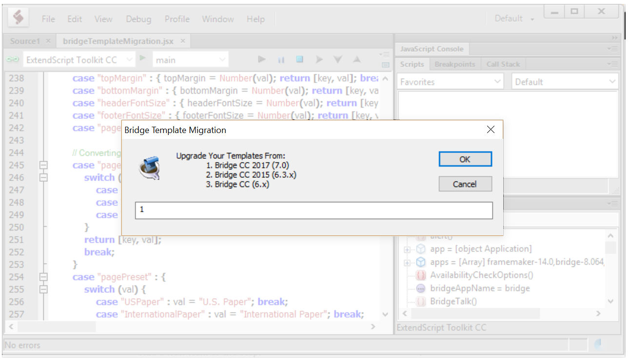Collapse the fold marker at line 255
This screenshot has height=364, width=630.
pyautogui.click(x=44, y=289)
